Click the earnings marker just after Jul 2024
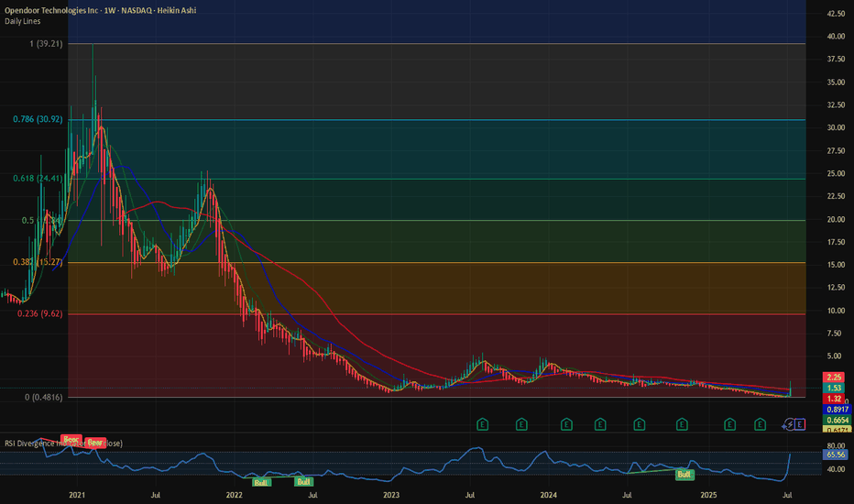Screen dimensions: 854x504 click(x=640, y=424)
